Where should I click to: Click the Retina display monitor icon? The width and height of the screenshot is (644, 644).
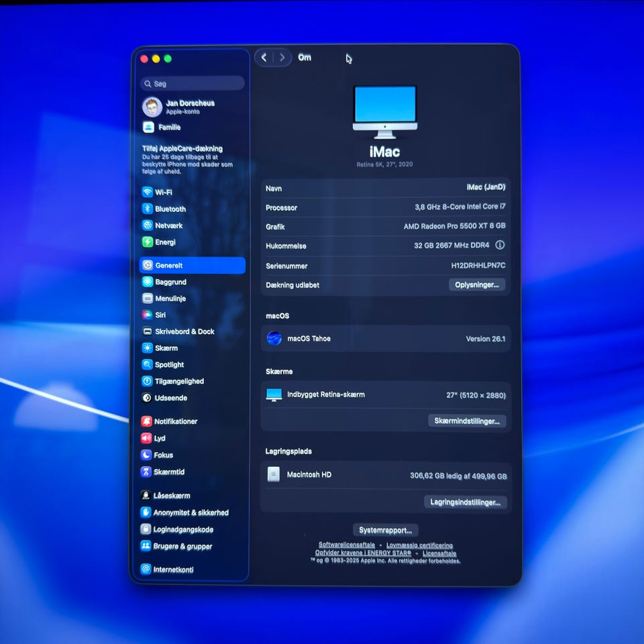[x=274, y=394]
